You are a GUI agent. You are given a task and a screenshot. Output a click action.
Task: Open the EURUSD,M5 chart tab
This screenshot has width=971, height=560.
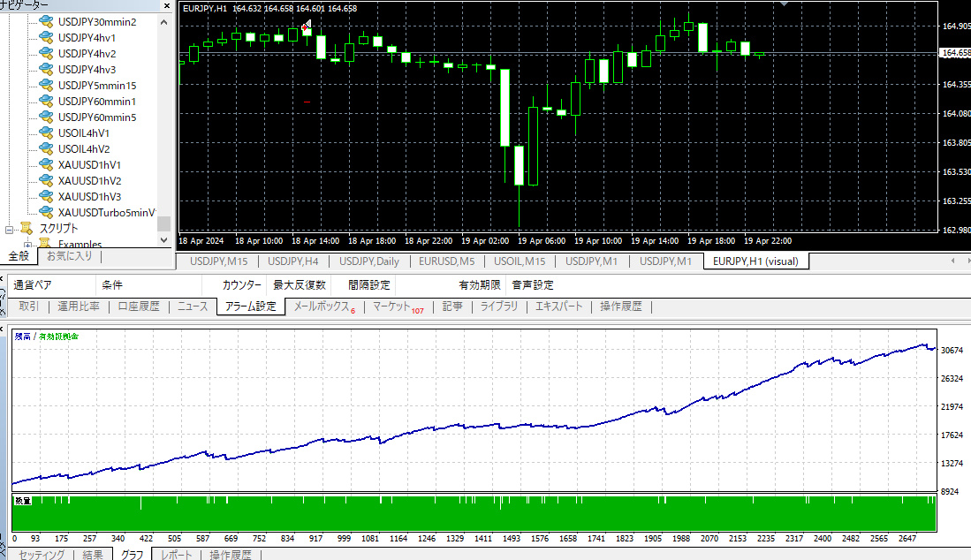pyautogui.click(x=446, y=261)
